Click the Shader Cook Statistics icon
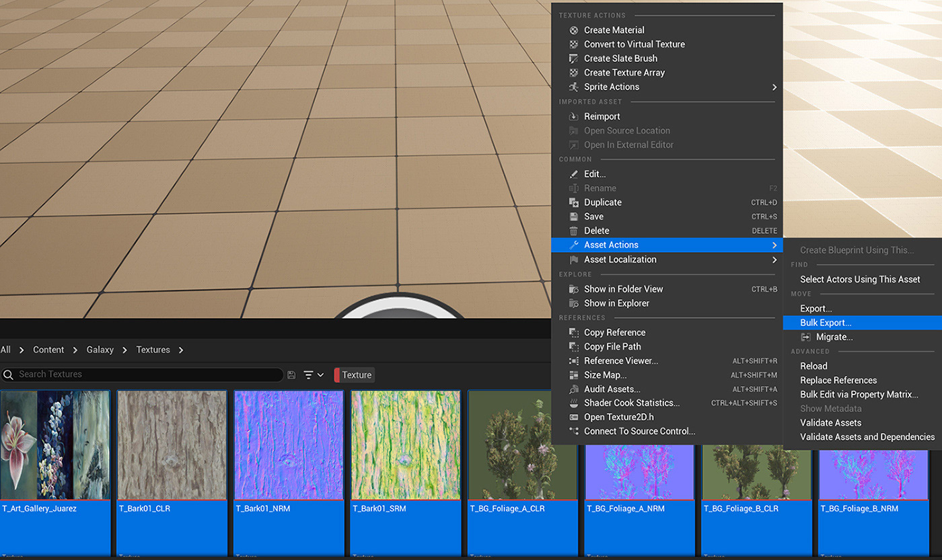This screenshot has height=560, width=942. click(x=574, y=403)
